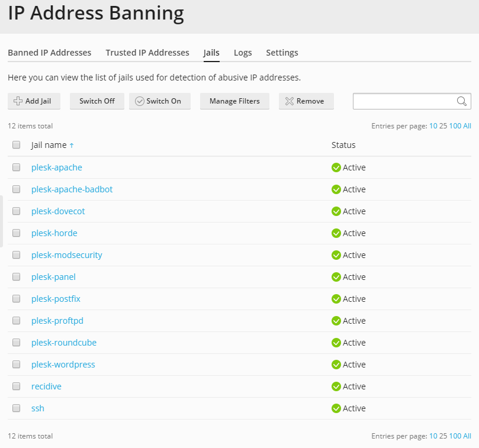Open the recidive jail

[x=46, y=386]
